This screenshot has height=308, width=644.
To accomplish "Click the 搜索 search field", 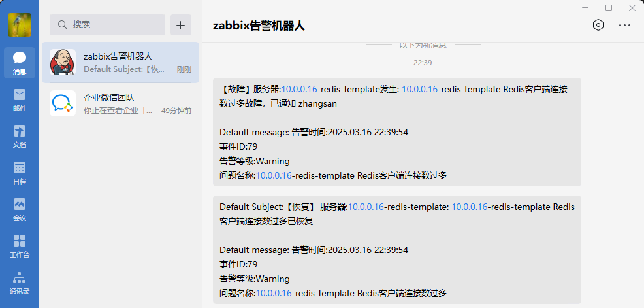I will pos(107,25).
